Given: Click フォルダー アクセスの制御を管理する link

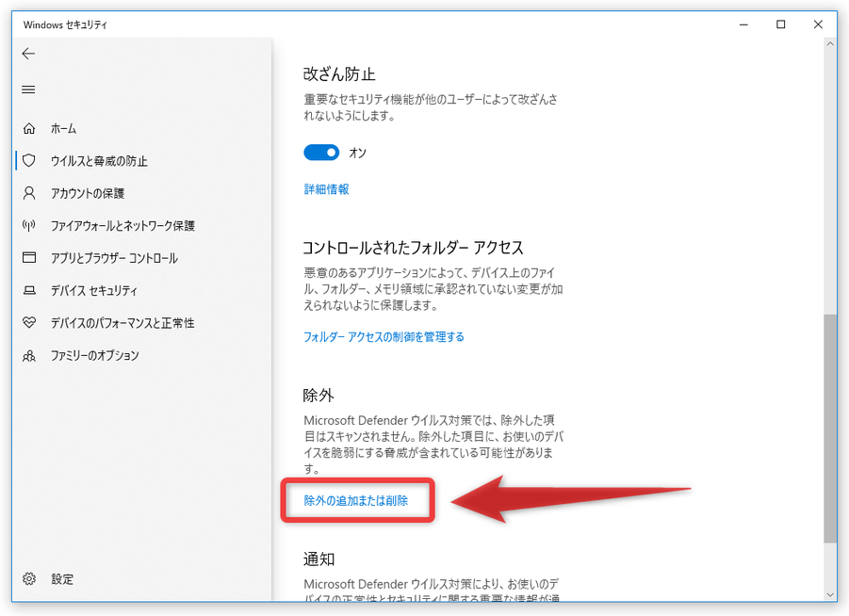Looking at the screenshot, I should [x=384, y=336].
